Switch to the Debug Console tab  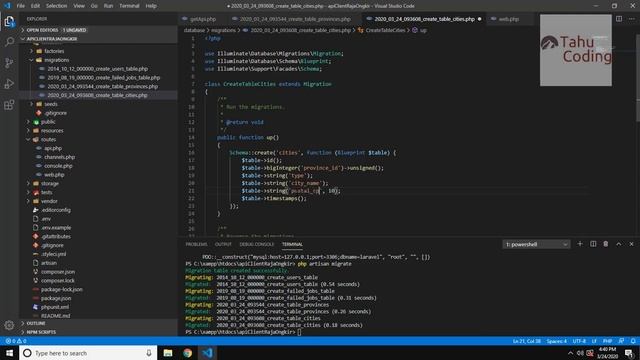(x=257, y=244)
